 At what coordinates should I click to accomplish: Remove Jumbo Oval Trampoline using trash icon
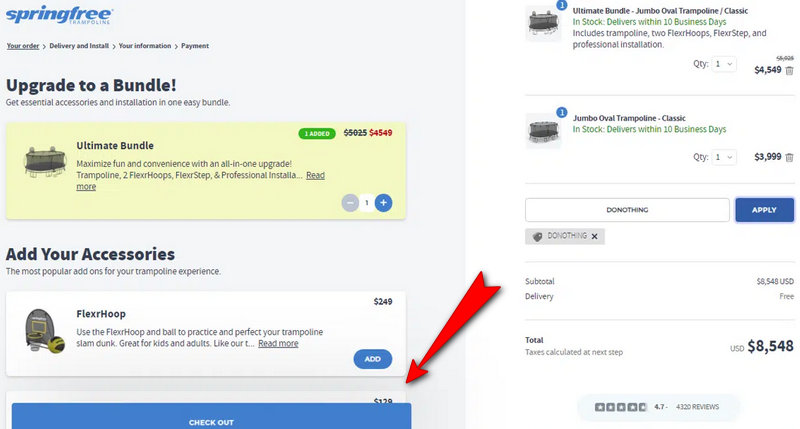pyautogui.click(x=789, y=157)
